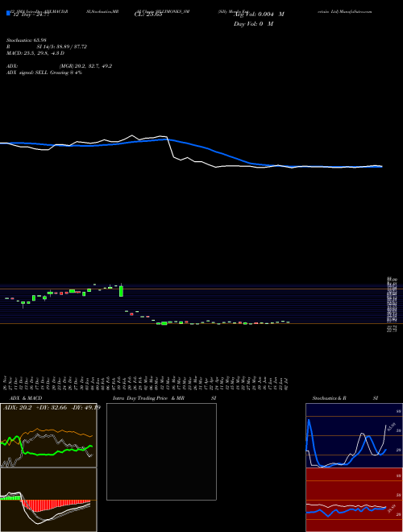Click the 'Stochastics & R' panel title

(329, 398)
